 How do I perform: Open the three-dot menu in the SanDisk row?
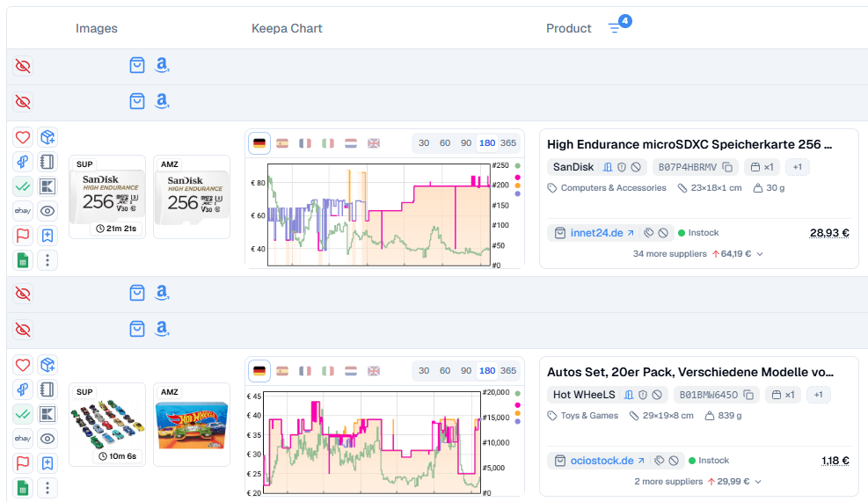pyautogui.click(x=47, y=260)
